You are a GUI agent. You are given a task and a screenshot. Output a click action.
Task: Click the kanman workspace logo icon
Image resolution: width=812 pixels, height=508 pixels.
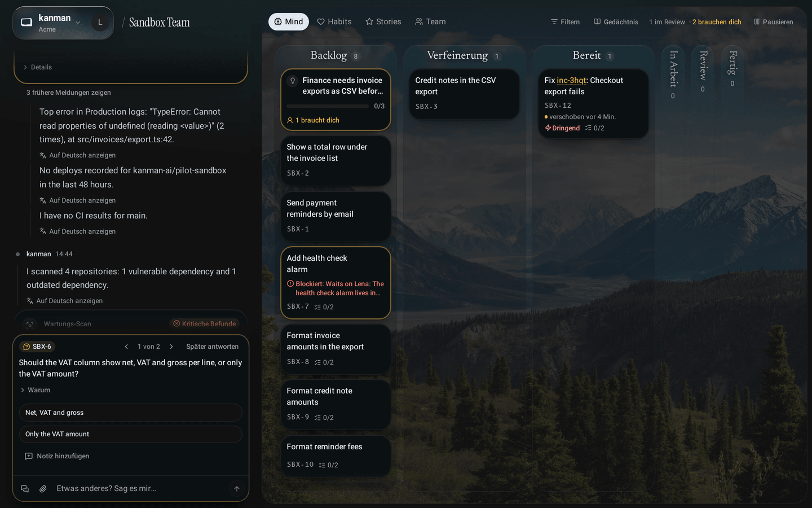click(x=27, y=23)
